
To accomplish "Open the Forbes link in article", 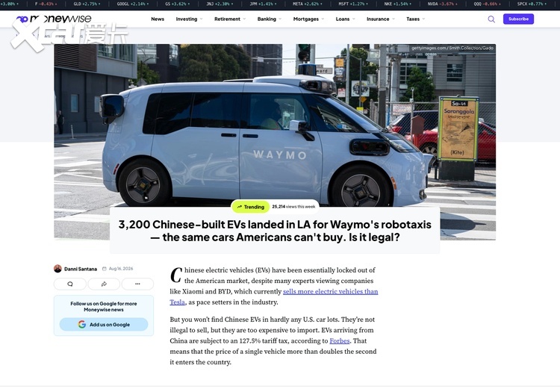I will (339, 340).
